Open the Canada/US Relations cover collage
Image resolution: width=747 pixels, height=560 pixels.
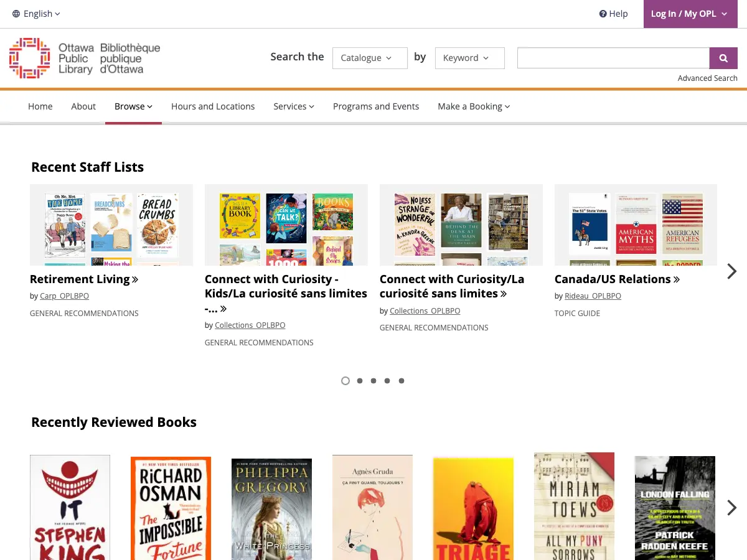click(636, 225)
